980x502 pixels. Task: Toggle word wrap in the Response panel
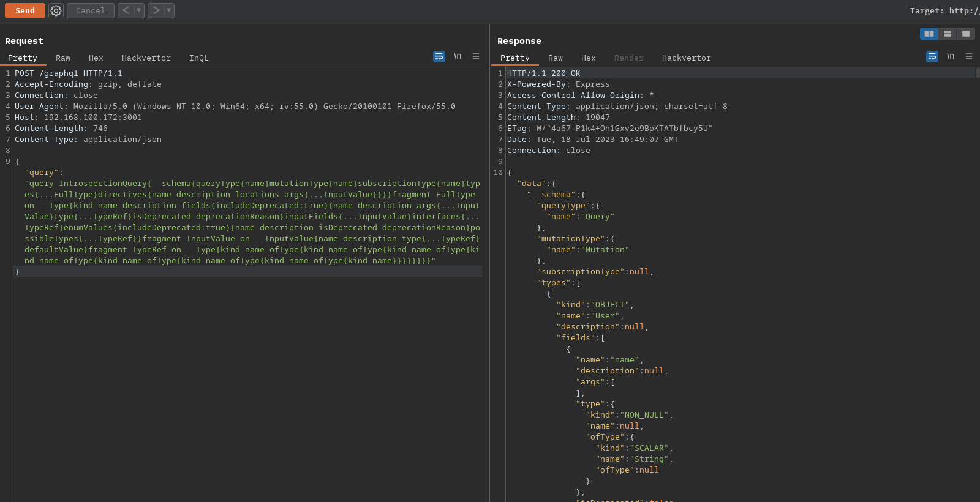click(932, 56)
